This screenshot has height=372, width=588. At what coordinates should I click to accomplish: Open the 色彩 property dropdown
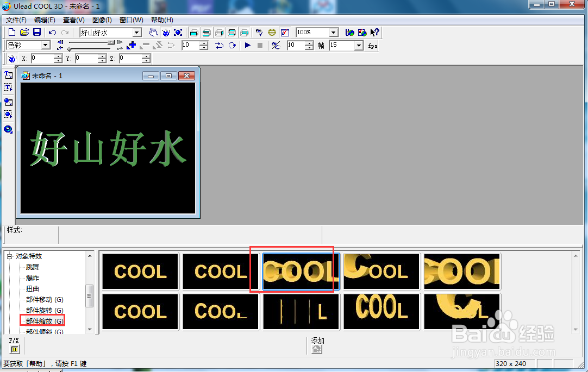46,45
